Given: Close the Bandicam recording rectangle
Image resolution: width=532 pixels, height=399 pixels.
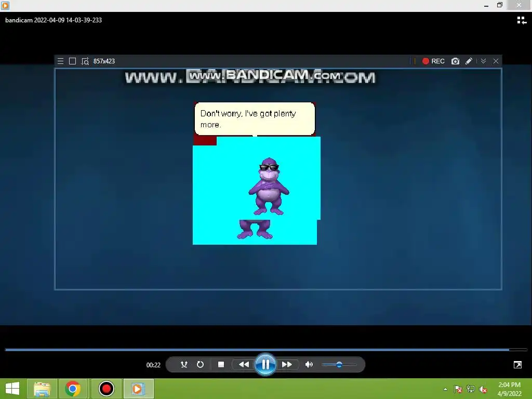Looking at the screenshot, I should tap(496, 61).
